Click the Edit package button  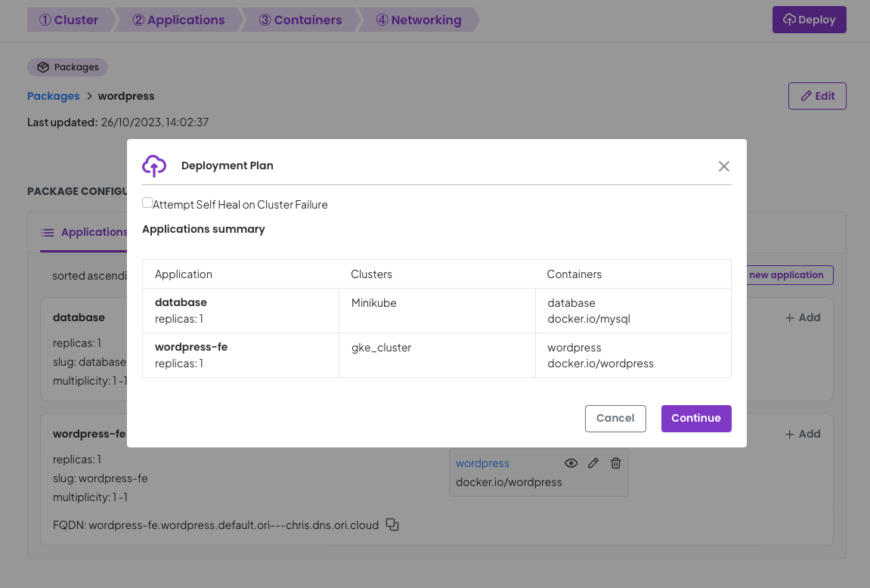click(817, 96)
